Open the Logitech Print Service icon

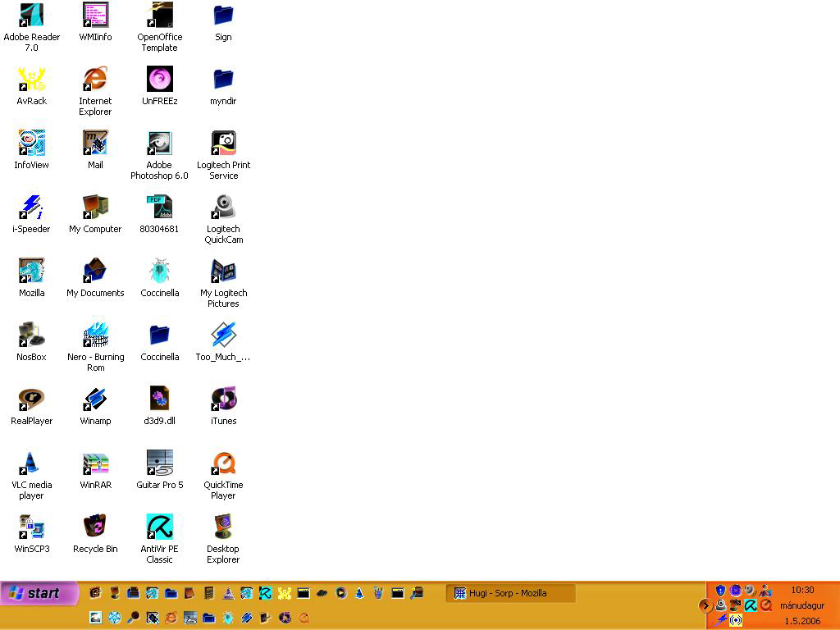coord(223,155)
